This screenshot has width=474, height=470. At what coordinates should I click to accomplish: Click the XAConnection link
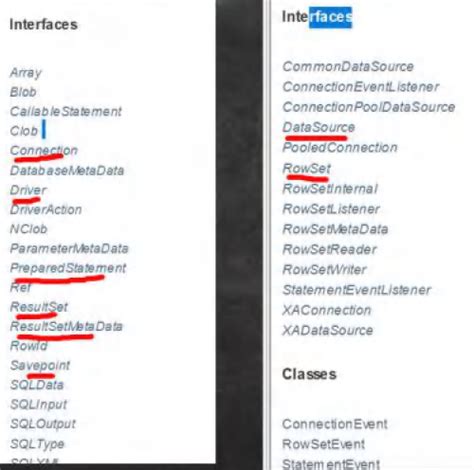pyautogui.click(x=327, y=310)
